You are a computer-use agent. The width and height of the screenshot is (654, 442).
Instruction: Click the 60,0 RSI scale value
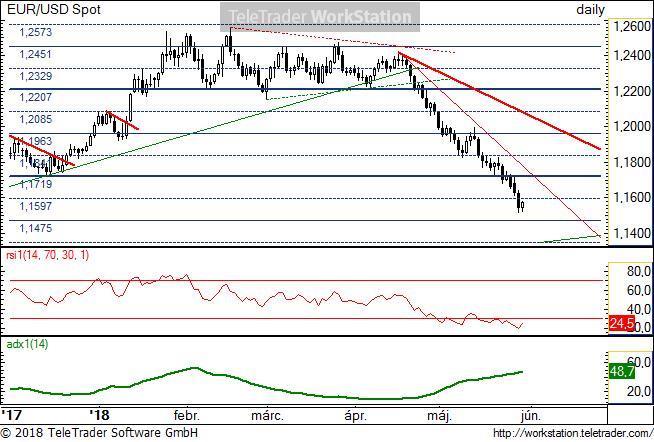point(639,290)
